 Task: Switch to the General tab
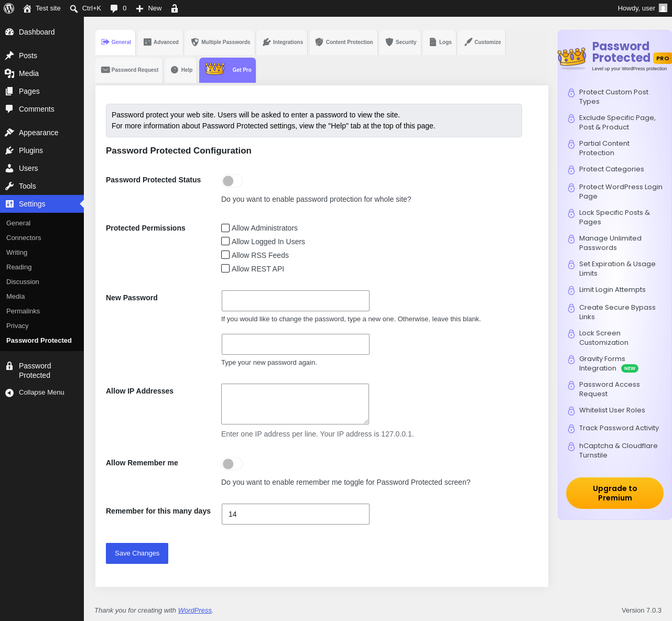(x=115, y=42)
